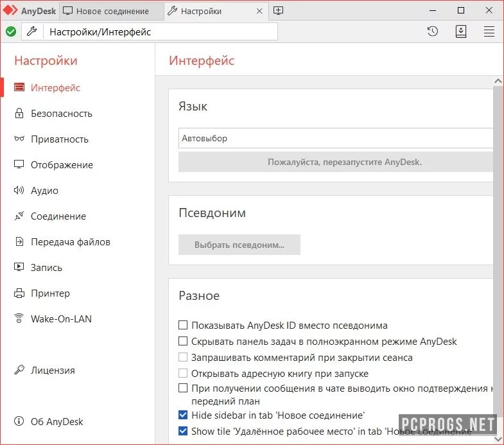Click the Выбрать псевдоним button
Screen dimensions: 504x445
[239, 245]
